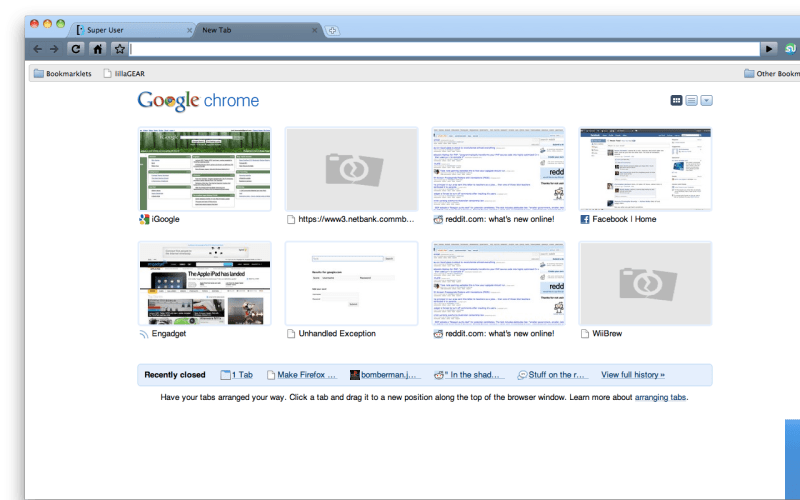Image resolution: width=800 pixels, height=500 pixels.
Task: Open the Unhandled Exception thumbnail
Action: (352, 283)
